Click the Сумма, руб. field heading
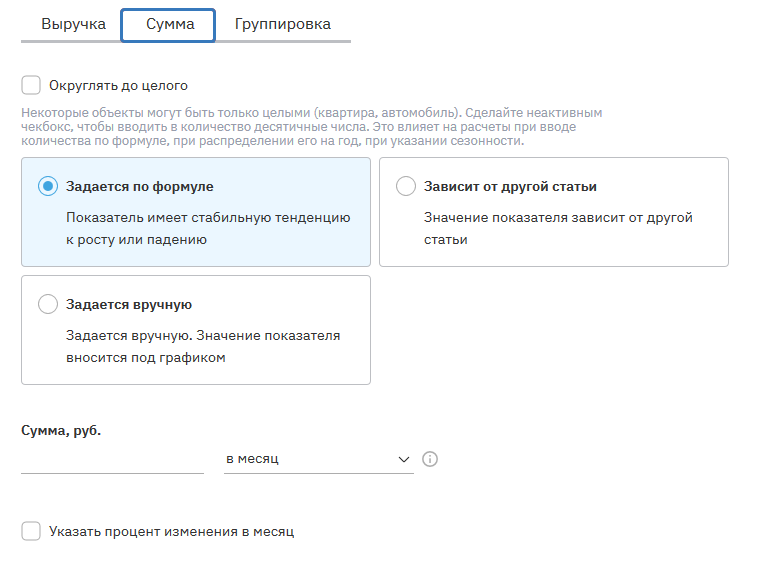Screen dimensions: 765x583 61,431
